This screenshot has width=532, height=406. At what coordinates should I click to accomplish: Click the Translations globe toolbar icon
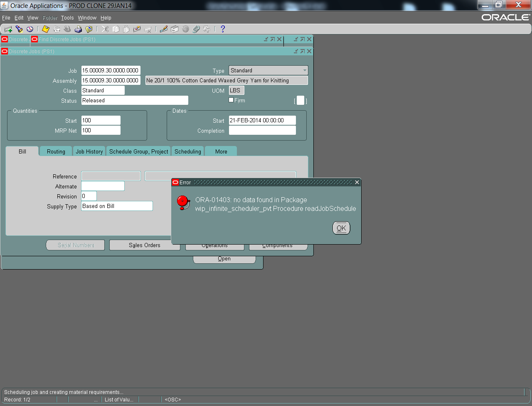click(x=185, y=29)
